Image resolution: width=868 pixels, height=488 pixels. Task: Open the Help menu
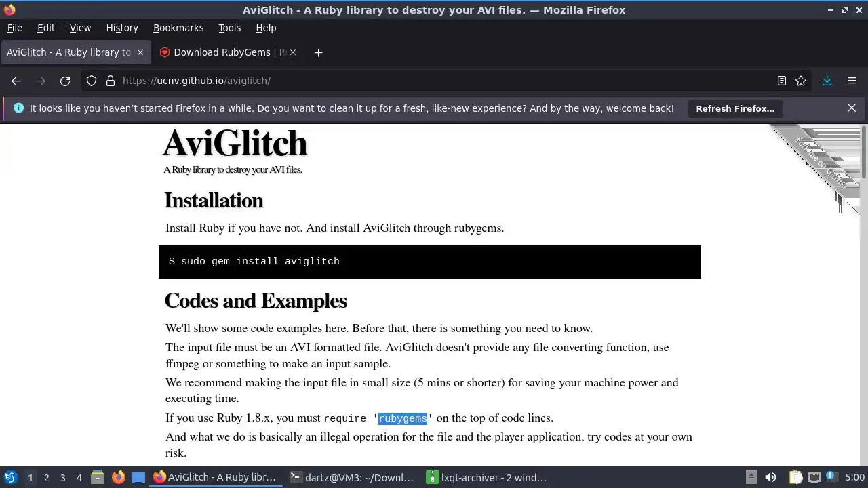click(266, 28)
